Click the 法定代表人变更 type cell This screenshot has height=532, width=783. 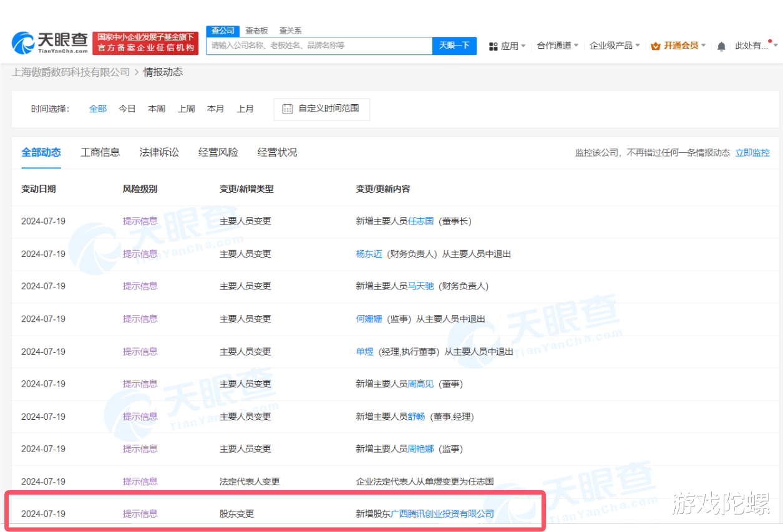(250, 481)
